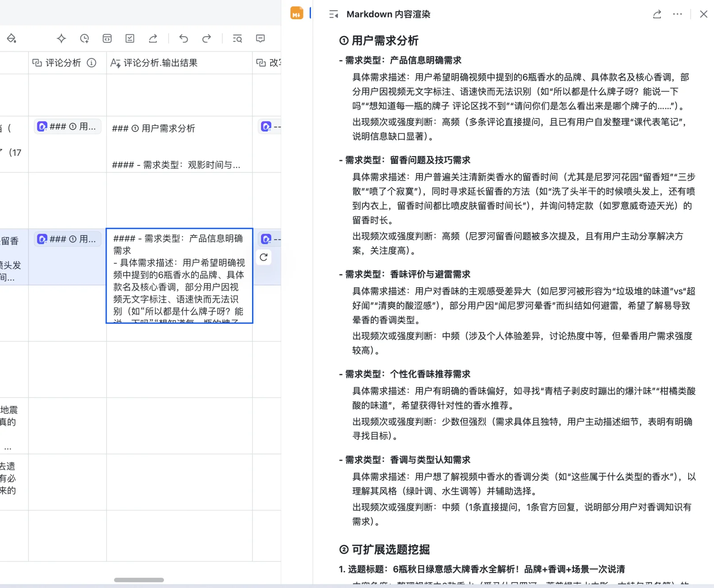Open the more options ellipsis in Markdown panel
Viewport: 714px width, 588px height.
[x=677, y=14]
